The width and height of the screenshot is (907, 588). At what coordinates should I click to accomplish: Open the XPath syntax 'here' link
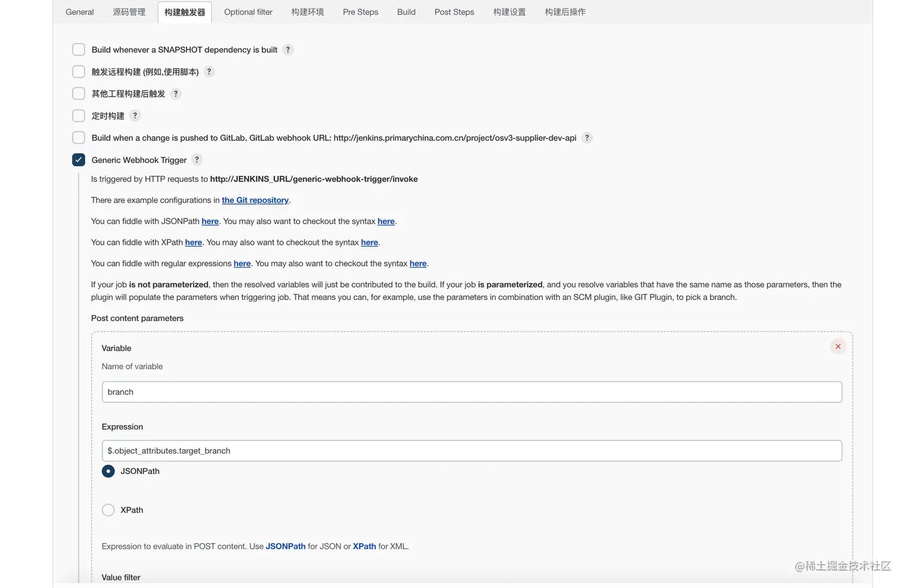click(370, 242)
